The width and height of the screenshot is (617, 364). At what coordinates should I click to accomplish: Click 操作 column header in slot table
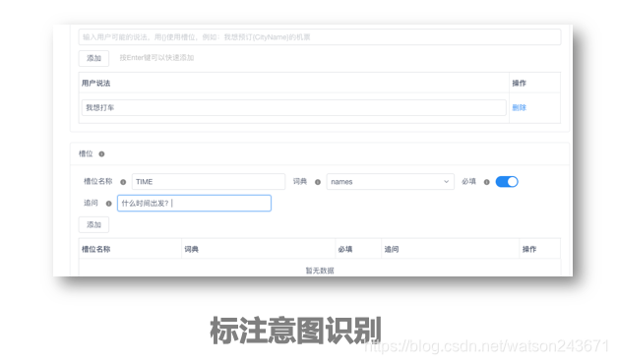click(529, 249)
